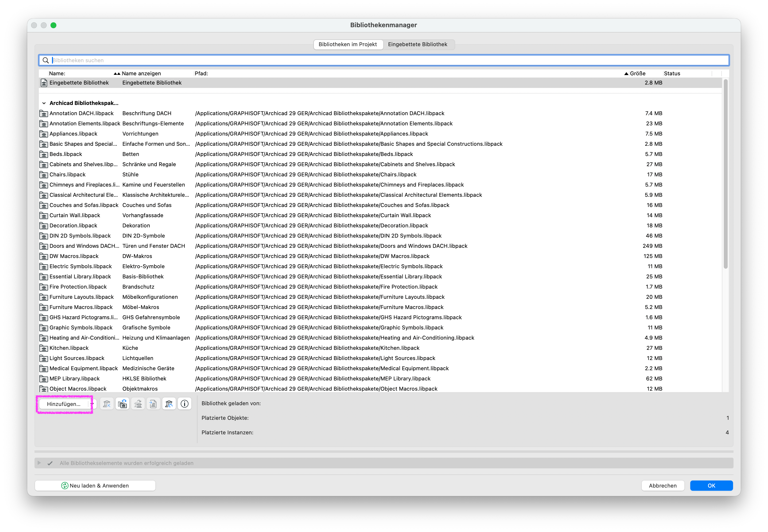Select Annotation Elements.libpack row

click(x=380, y=123)
